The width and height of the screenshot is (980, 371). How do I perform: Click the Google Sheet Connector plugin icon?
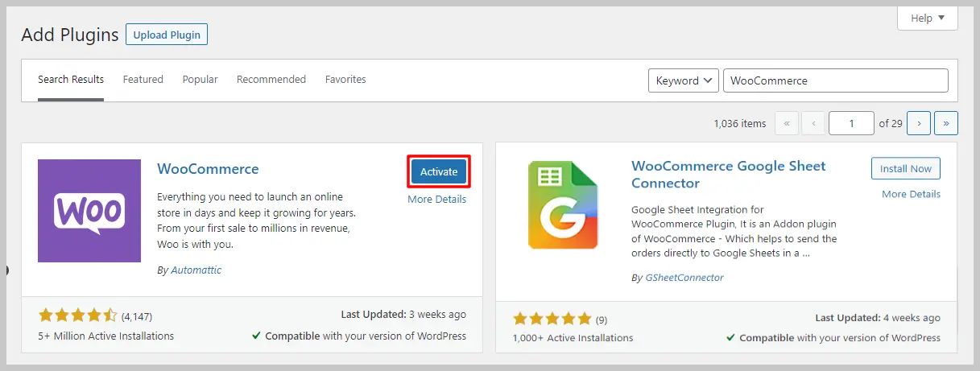point(564,205)
